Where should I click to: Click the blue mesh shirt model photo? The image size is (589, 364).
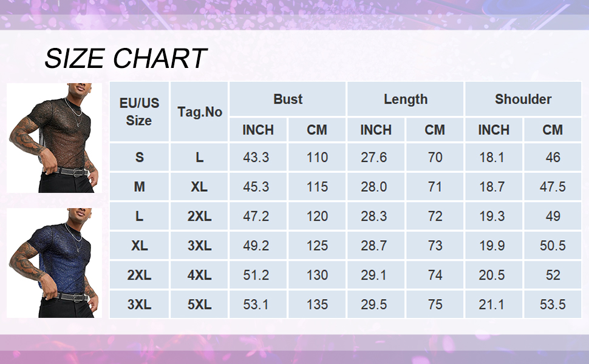pyautogui.click(x=54, y=263)
